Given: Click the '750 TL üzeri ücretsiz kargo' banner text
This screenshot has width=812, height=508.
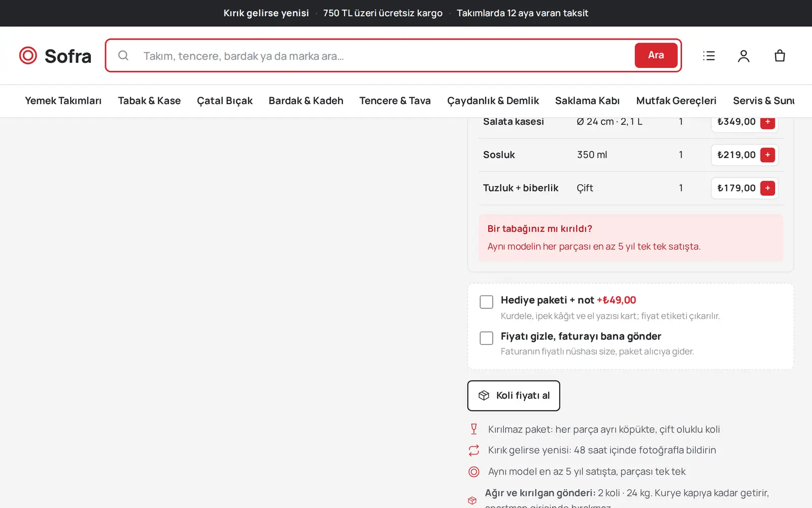Looking at the screenshot, I should [383, 13].
